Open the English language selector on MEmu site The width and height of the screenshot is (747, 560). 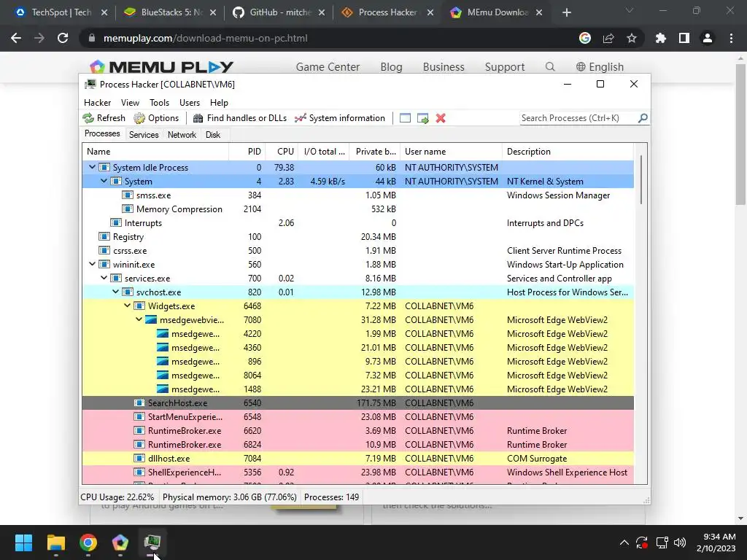(x=600, y=66)
